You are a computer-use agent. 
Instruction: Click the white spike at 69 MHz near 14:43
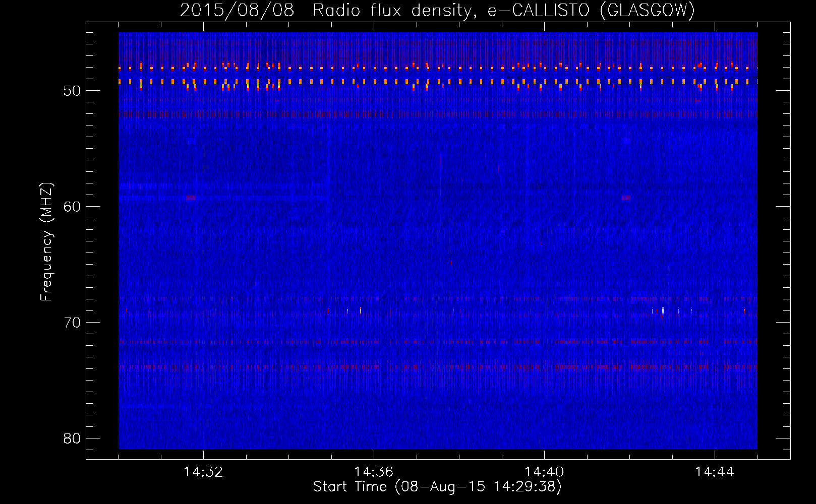pyautogui.click(x=663, y=310)
